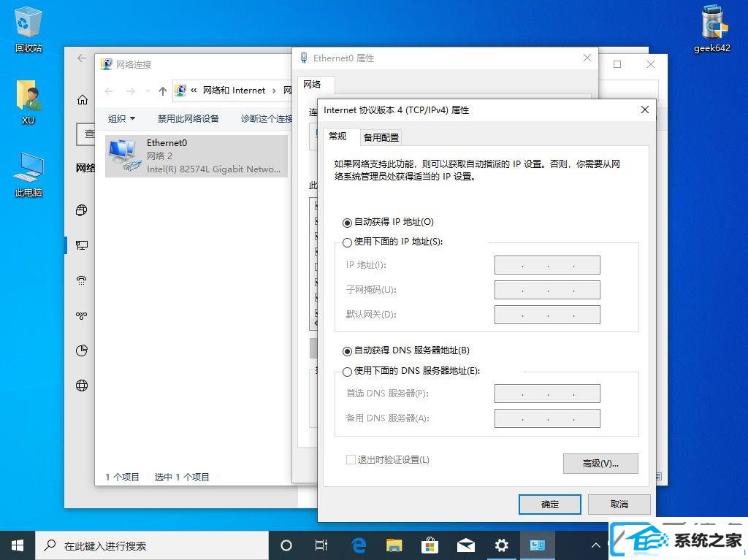Expand the breadcrumb chevron before 网络和 Internet
The image size is (748, 560).
[x=194, y=90]
